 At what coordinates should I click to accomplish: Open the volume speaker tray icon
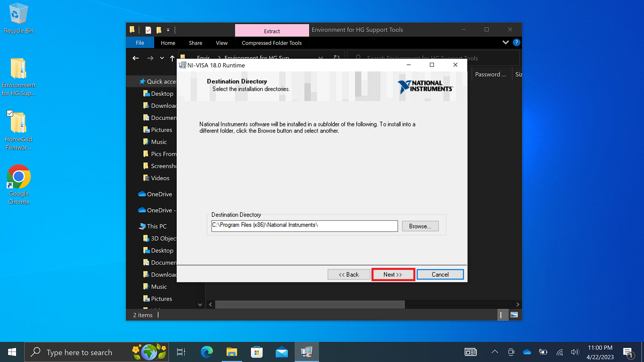[x=575, y=352]
